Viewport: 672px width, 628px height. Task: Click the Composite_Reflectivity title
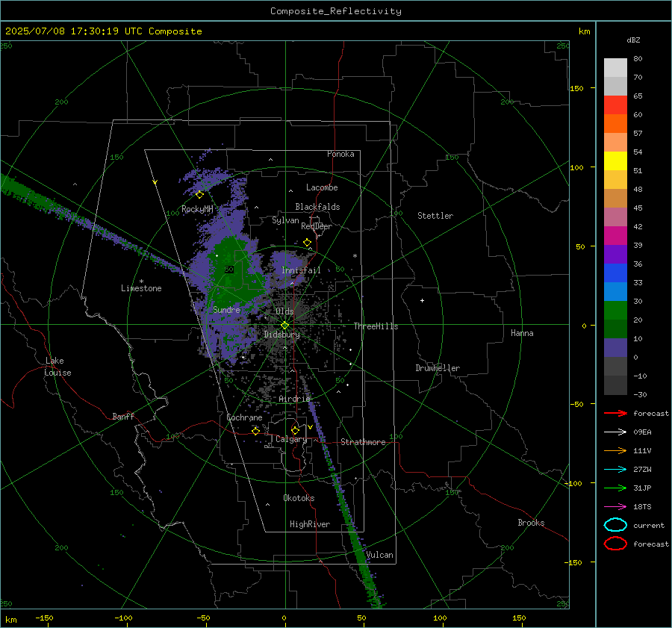[x=336, y=11]
